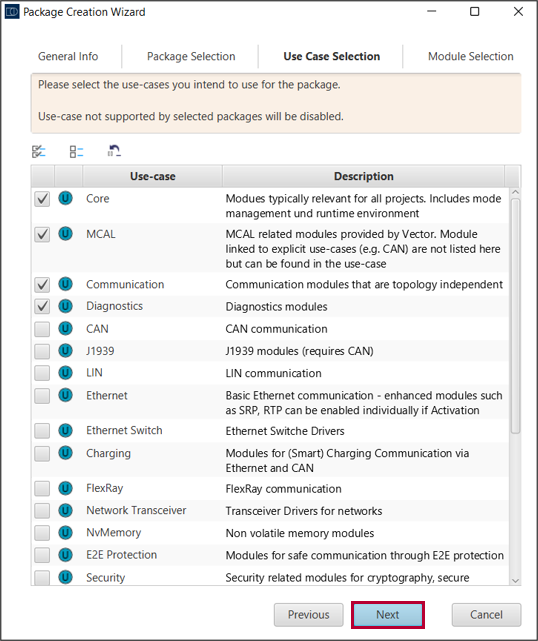Select the 'Diagnostics modules' description text
The image size is (538, 641).
(x=276, y=307)
